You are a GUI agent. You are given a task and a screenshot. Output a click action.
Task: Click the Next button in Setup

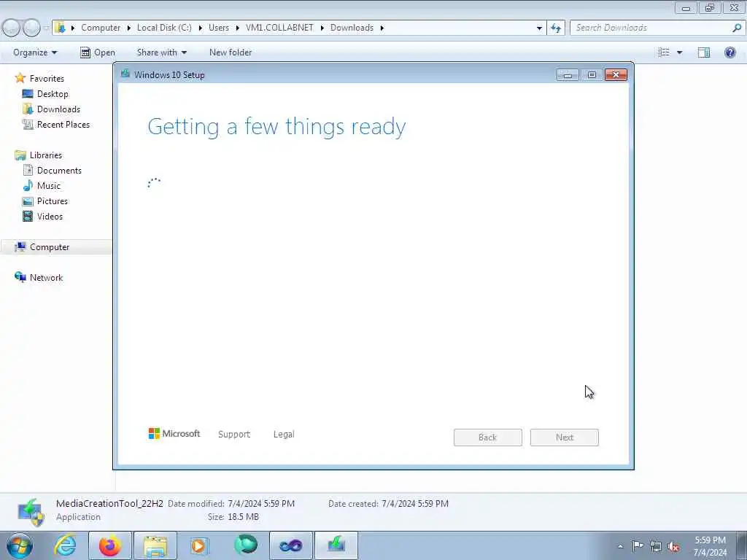click(565, 437)
